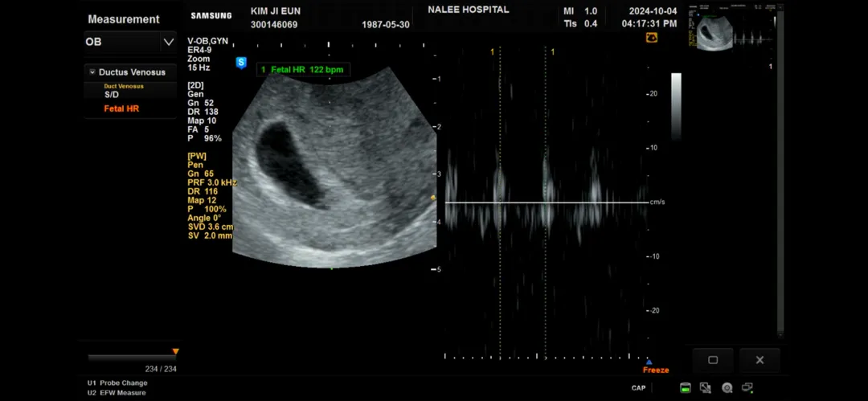The image size is (868, 401).
Task: Click the frame counter 234 / 234
Action: click(x=161, y=369)
